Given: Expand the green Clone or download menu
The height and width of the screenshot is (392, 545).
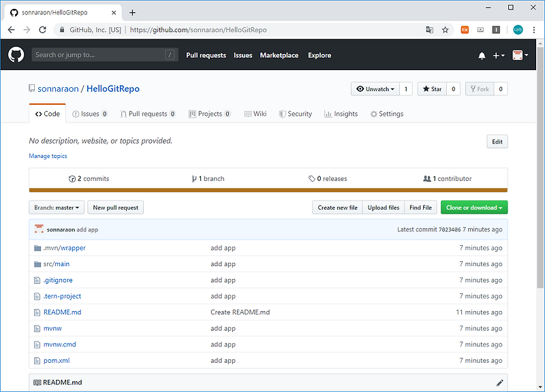Looking at the screenshot, I should click(473, 207).
